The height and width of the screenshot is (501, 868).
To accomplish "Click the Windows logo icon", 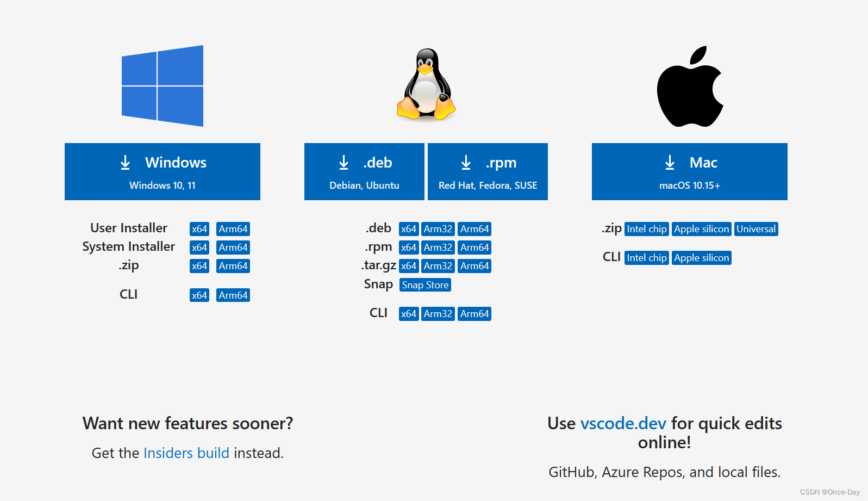I will coord(163,86).
